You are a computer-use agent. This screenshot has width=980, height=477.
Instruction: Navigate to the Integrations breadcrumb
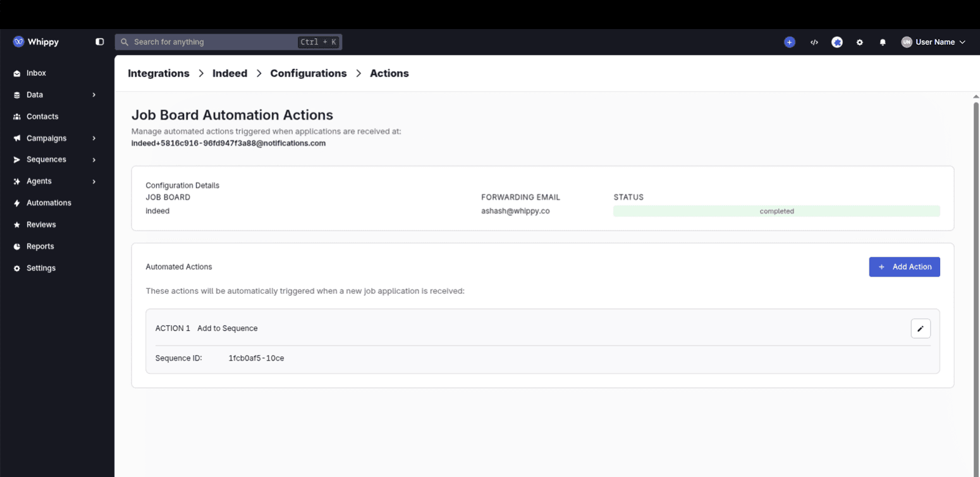158,73
